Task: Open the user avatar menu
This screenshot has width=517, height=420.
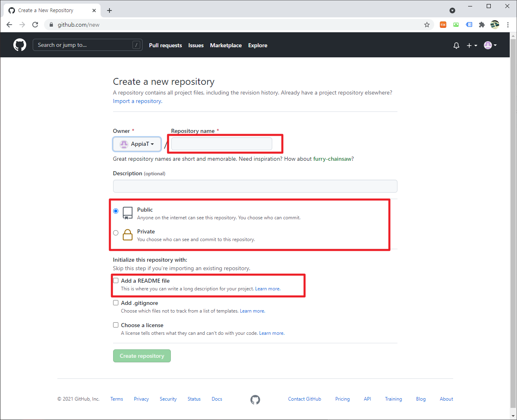Action: (490, 45)
